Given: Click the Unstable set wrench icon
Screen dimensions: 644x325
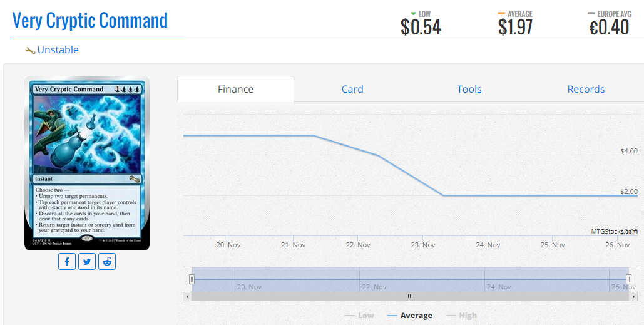Looking at the screenshot, I should point(30,51).
